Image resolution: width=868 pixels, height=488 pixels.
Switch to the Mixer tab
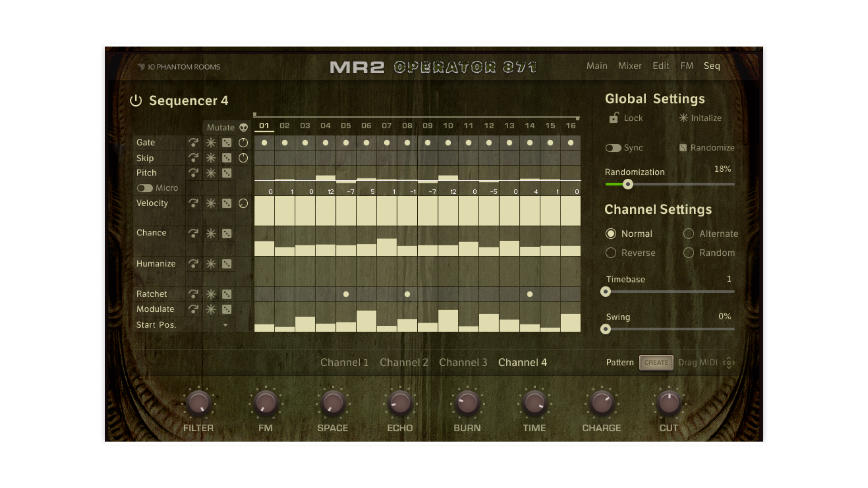[630, 66]
